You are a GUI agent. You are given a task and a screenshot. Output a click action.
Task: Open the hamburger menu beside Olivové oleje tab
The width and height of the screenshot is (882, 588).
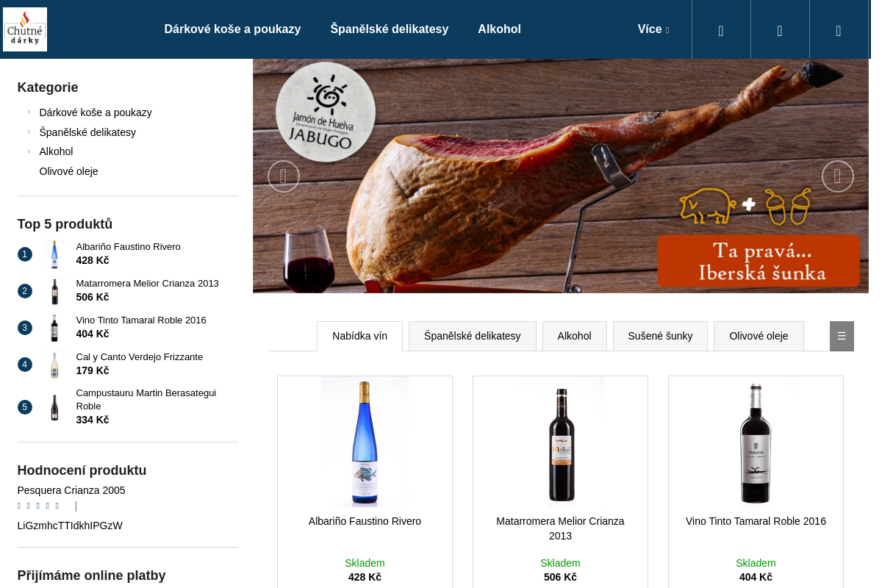click(x=842, y=336)
